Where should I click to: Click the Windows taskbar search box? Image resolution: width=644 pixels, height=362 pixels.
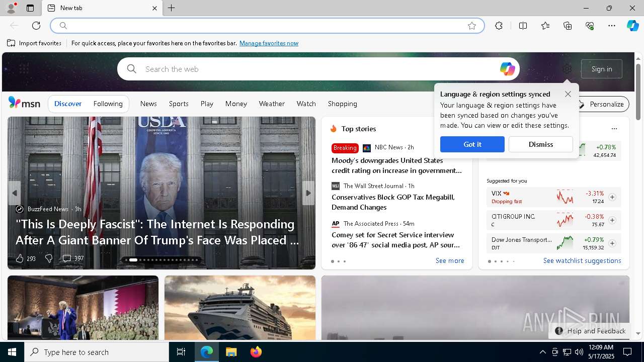pos(97,352)
